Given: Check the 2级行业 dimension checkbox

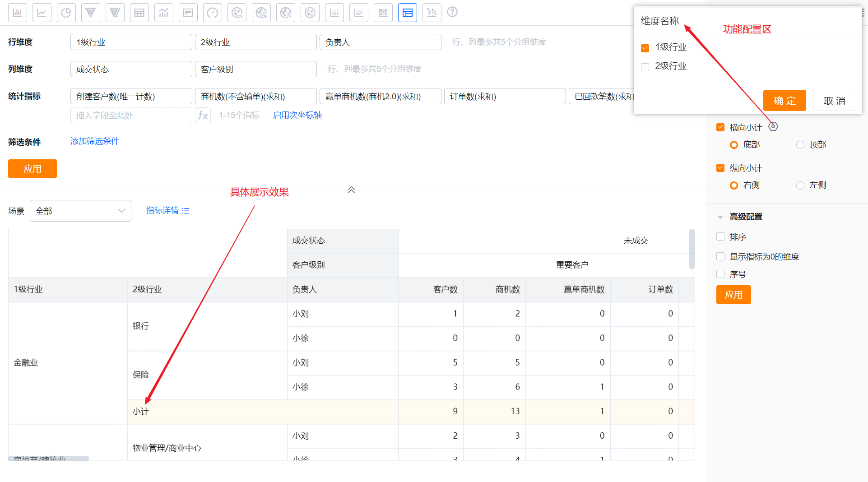Looking at the screenshot, I should pyautogui.click(x=645, y=66).
